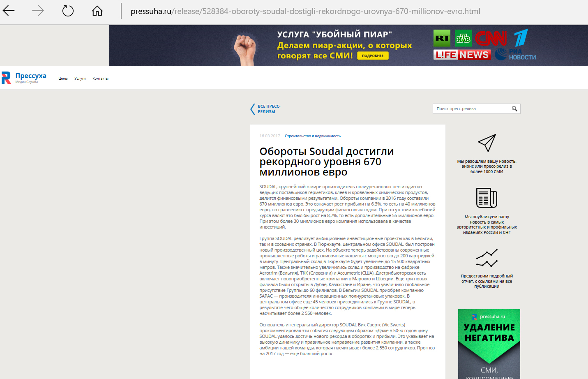Screen dimensions: 588x379
Task: Open the Услуги menu item
Action: (80, 79)
